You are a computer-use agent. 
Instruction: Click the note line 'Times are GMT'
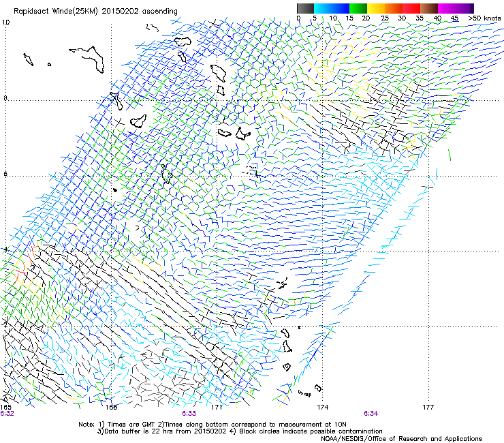[x=131, y=425]
